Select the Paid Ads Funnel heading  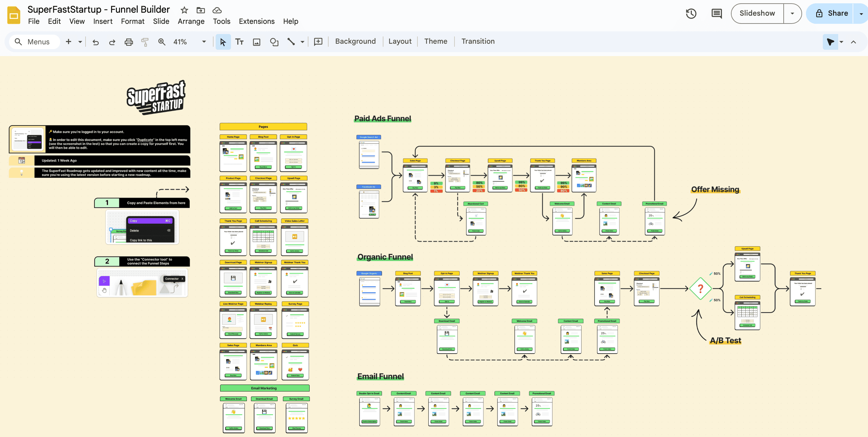coord(382,118)
